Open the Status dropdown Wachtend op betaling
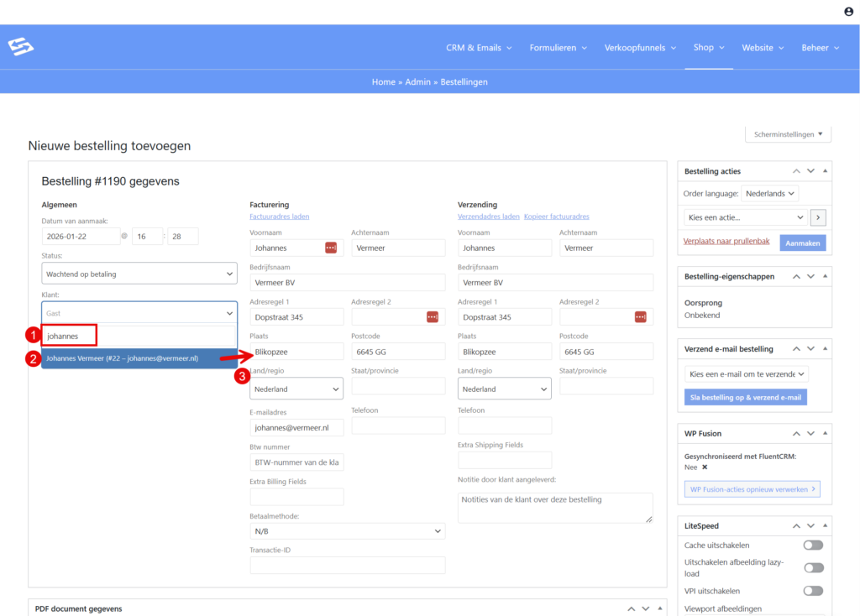The height and width of the screenshot is (616, 860). [x=139, y=274]
